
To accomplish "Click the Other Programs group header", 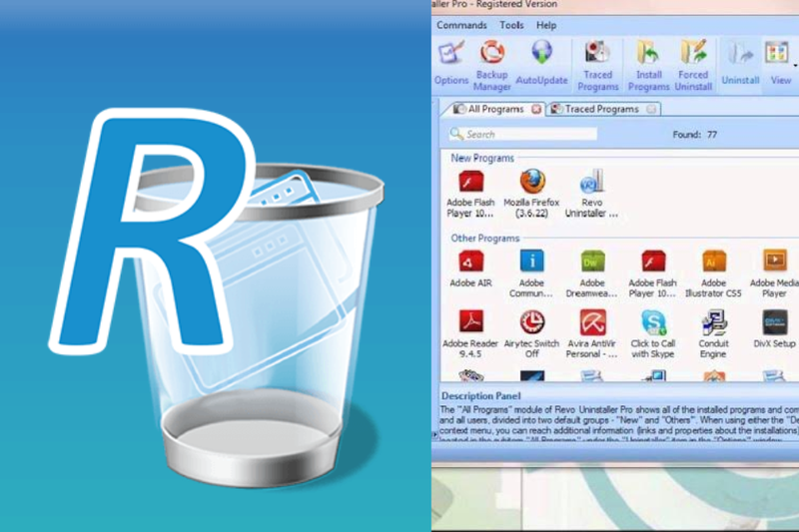I will 484,239.
